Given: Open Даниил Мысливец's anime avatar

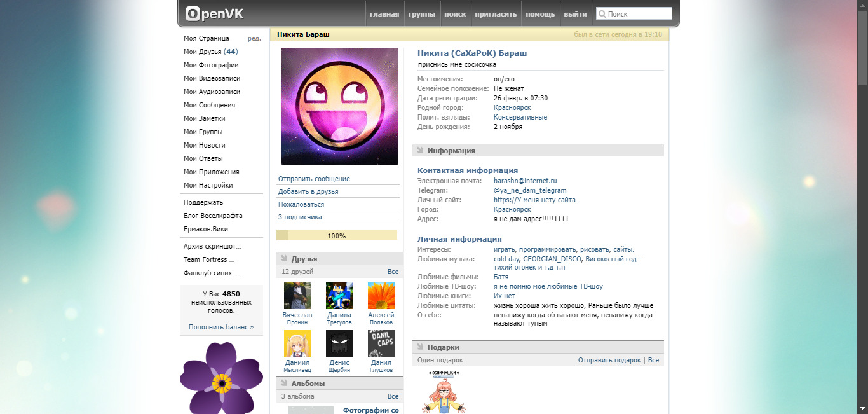Looking at the screenshot, I should 297,343.
